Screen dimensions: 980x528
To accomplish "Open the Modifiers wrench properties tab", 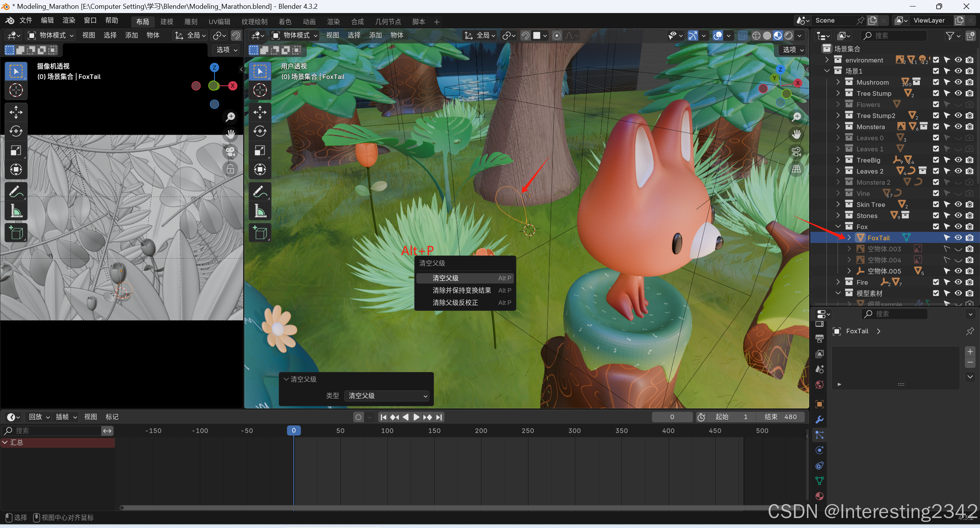I will [x=820, y=420].
